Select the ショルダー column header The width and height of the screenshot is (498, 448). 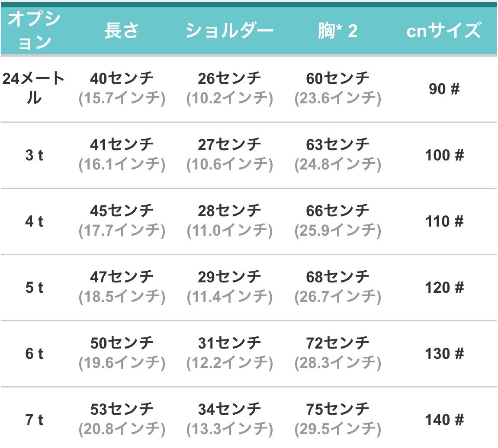coord(229,30)
